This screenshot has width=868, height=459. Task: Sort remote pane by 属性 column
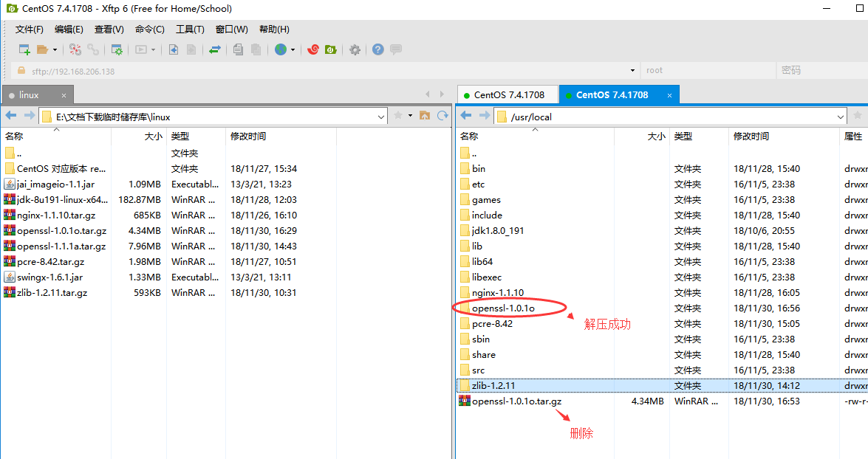pyautogui.click(x=854, y=136)
